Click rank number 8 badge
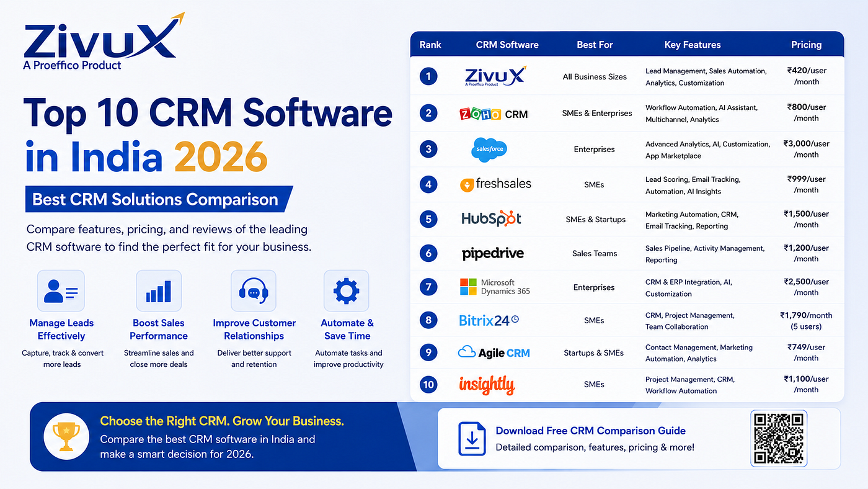The width and height of the screenshot is (868, 489). (428, 320)
